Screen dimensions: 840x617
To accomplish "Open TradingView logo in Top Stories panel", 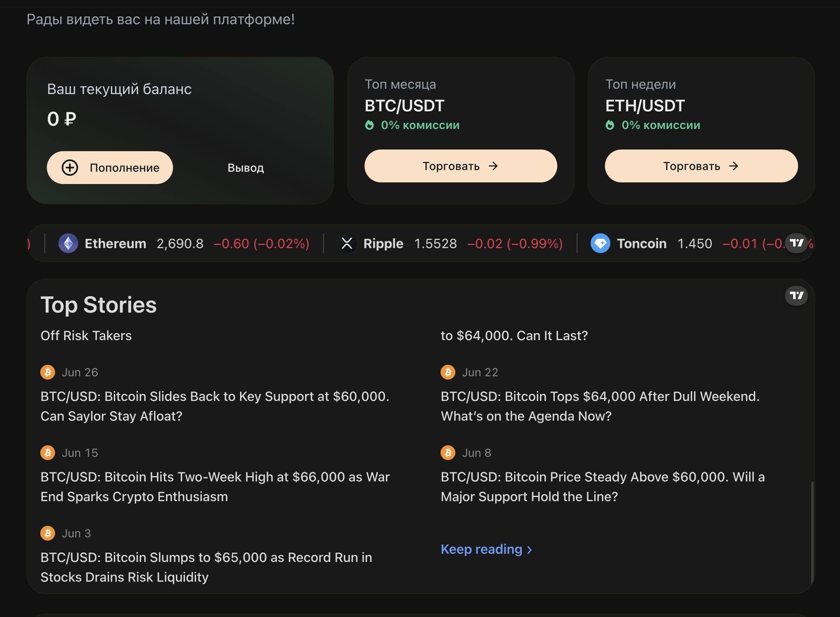I will [x=796, y=296].
